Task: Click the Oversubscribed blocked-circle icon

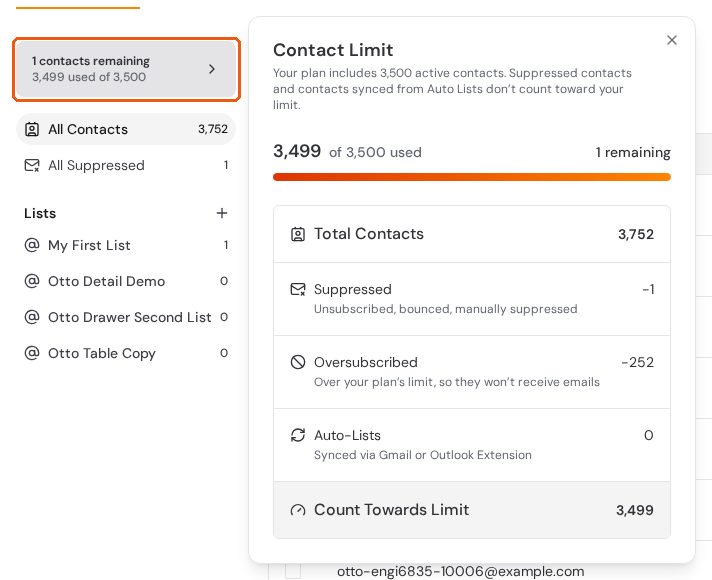Action: (x=298, y=362)
